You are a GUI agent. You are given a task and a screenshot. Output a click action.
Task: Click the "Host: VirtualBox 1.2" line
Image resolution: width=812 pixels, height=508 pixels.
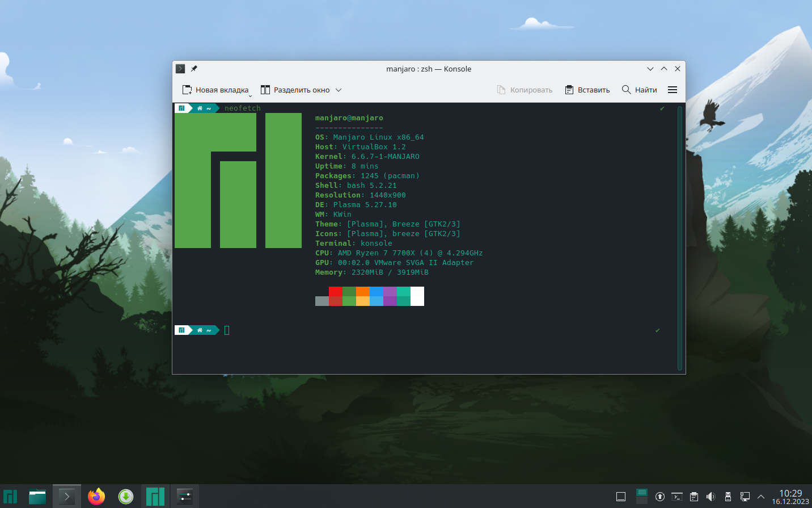tap(361, 147)
